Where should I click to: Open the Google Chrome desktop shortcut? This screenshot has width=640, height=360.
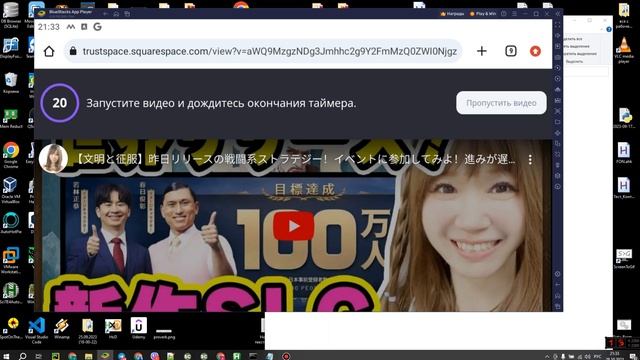[x=11, y=155]
